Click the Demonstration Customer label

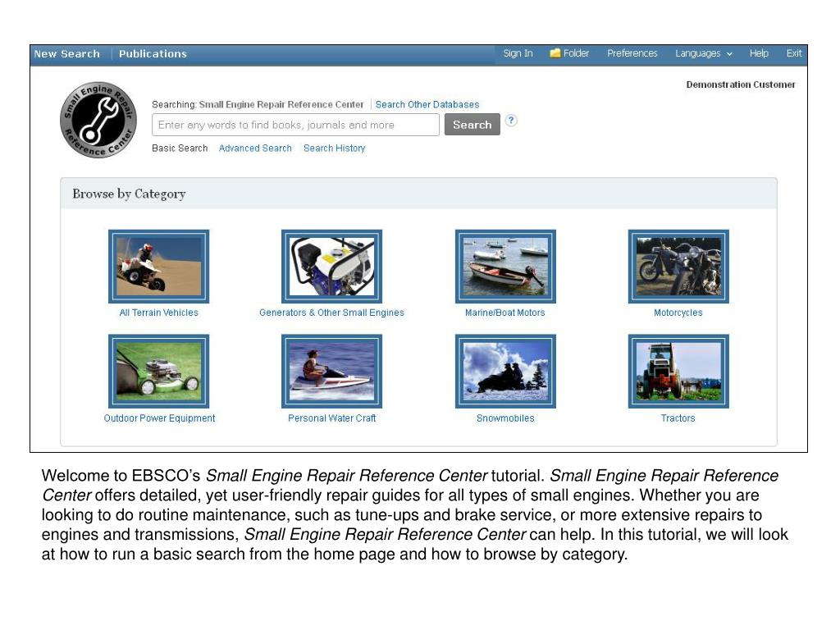[x=741, y=84]
